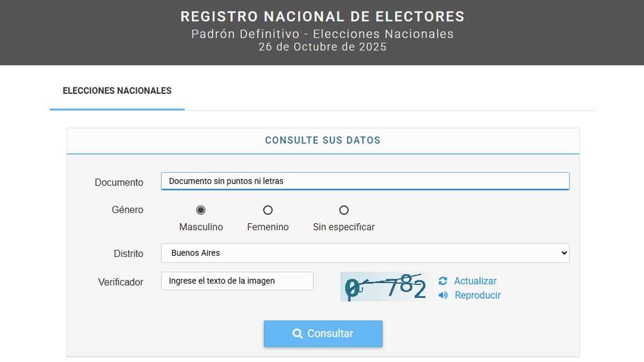
Task: Click the CONSULTE SUS DATOS heading
Action: point(323,141)
